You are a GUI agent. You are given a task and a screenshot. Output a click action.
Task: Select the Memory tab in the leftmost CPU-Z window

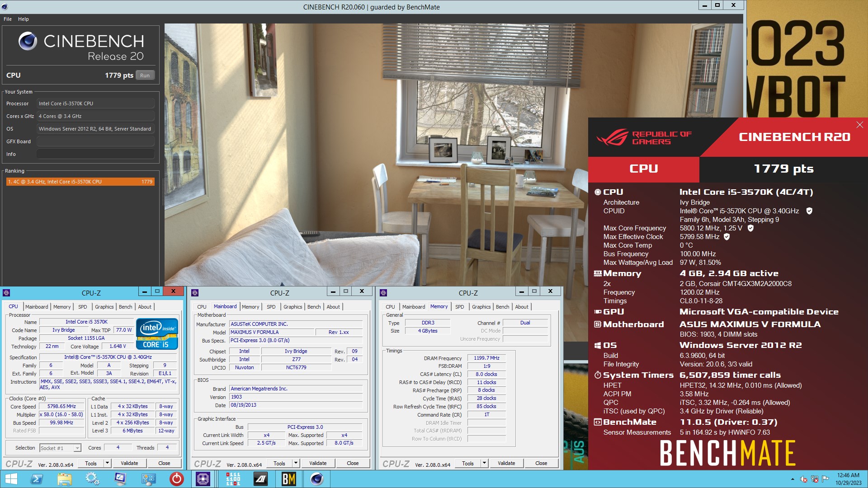click(x=62, y=307)
